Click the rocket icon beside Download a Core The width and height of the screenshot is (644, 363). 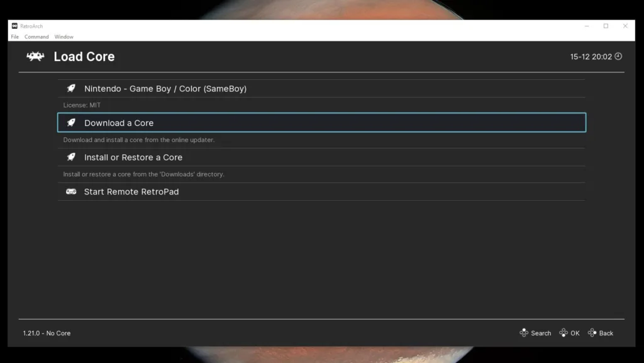point(71,123)
